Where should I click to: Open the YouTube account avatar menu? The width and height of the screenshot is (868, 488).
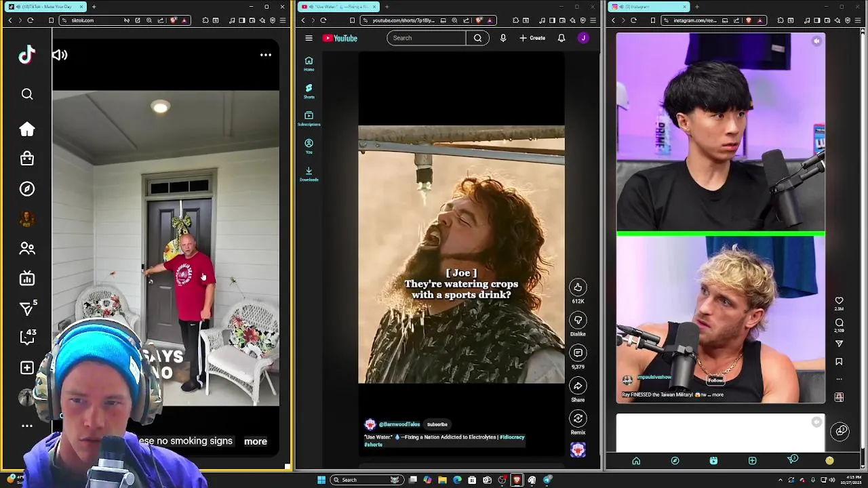coord(583,38)
